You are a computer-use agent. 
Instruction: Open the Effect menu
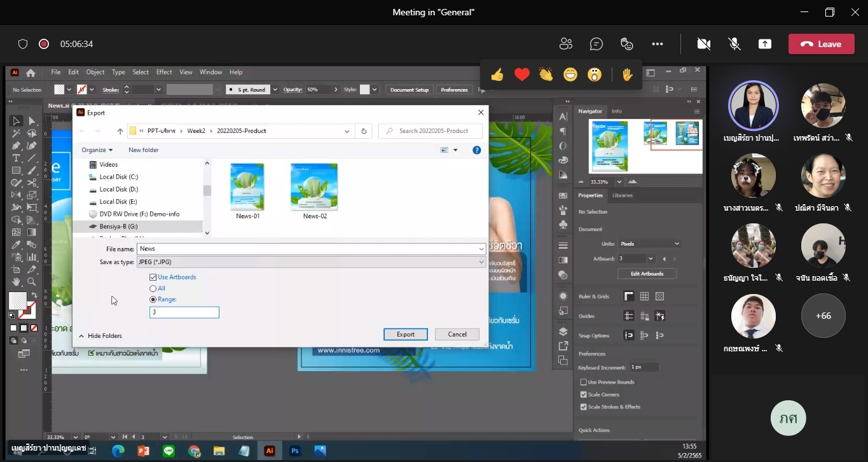(164, 72)
